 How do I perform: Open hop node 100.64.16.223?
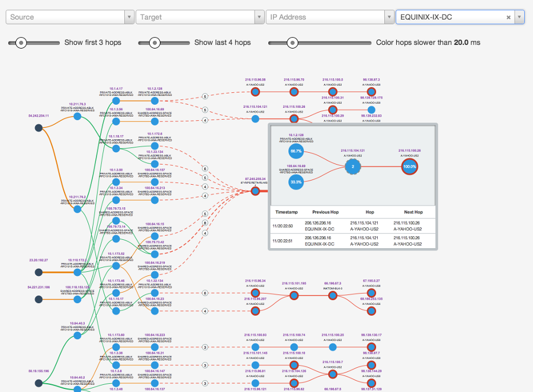[x=155, y=347]
